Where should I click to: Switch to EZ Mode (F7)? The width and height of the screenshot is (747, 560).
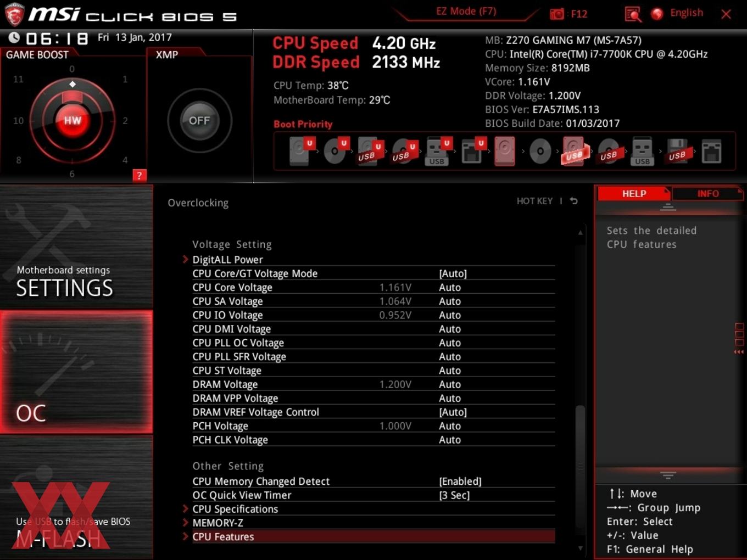[466, 11]
